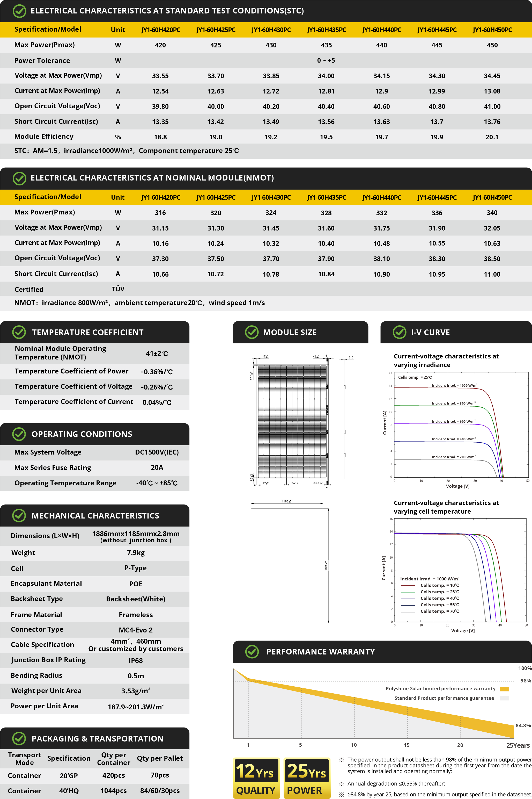Select the Cell value P-Type
This screenshot has height=799, width=532.
click(x=136, y=568)
